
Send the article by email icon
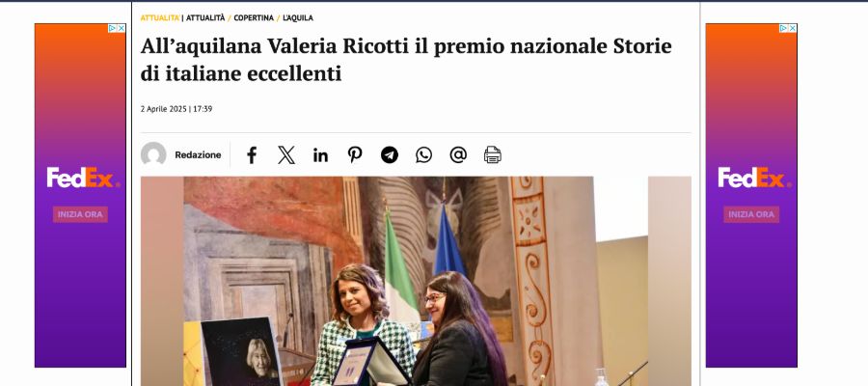(458, 155)
